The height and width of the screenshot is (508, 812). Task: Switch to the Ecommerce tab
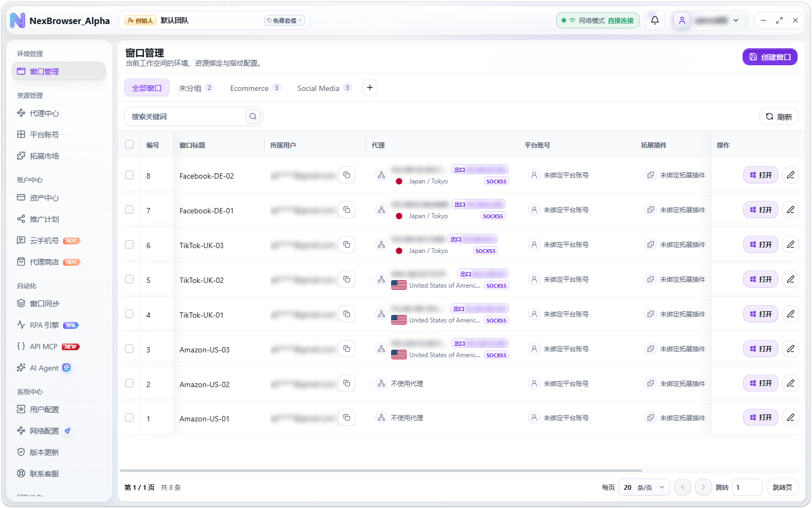pyautogui.click(x=255, y=88)
